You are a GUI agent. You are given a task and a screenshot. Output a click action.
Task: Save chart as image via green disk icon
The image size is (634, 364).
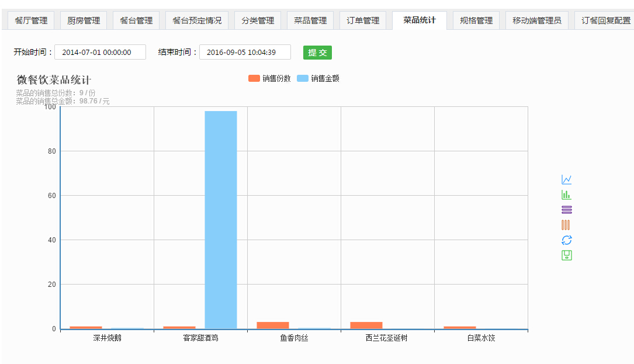(566, 255)
